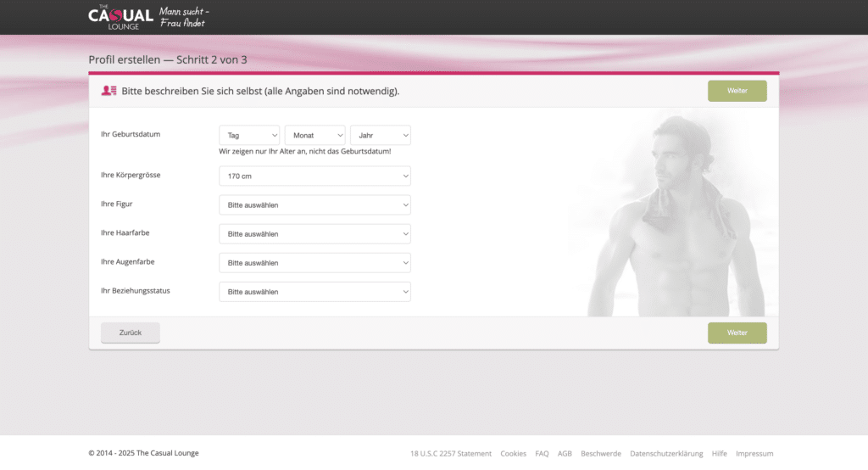The image size is (868, 470).
Task: Open the Ihre Augenfarbe dropdown
Action: coord(315,263)
